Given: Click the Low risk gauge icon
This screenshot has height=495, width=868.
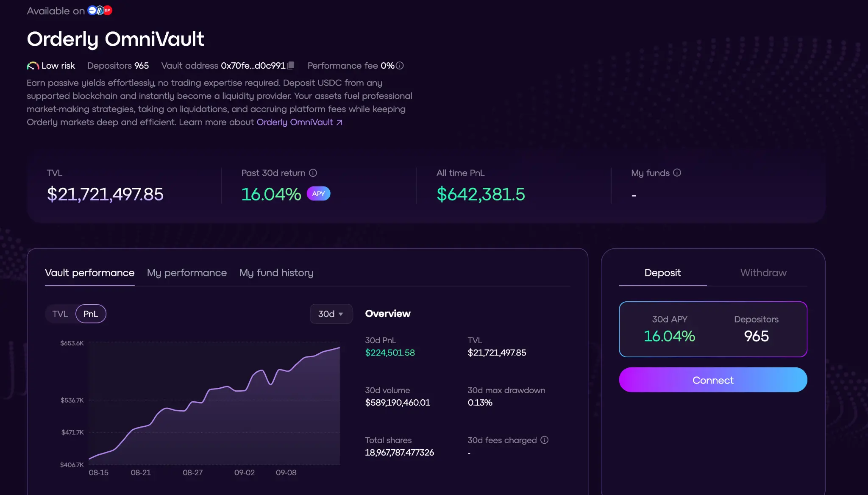Looking at the screenshot, I should (x=33, y=66).
